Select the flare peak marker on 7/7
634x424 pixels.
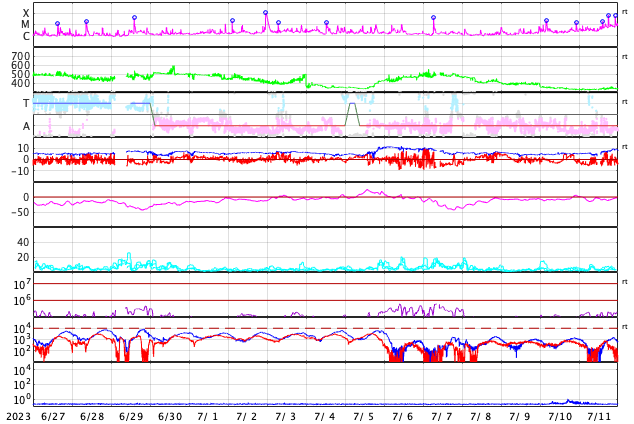click(433, 18)
